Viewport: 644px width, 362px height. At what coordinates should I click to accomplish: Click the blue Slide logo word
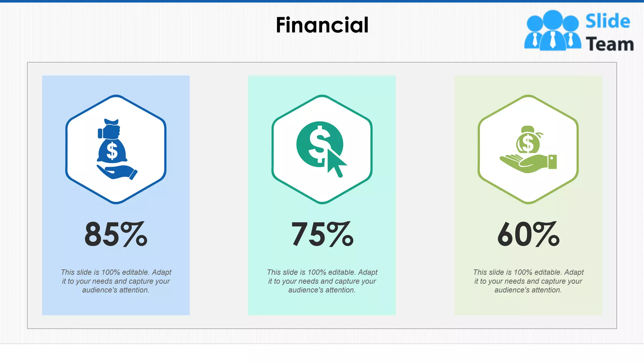tap(608, 21)
